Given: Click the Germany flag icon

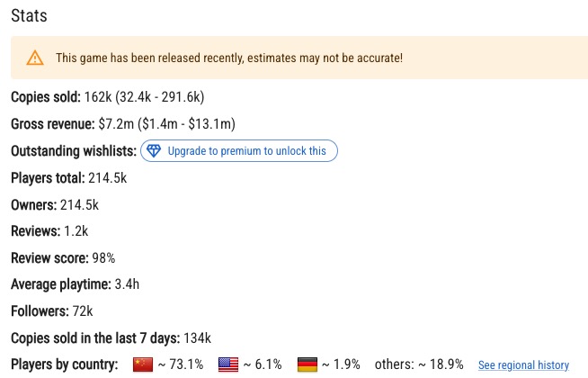Looking at the screenshot, I should [x=307, y=364].
